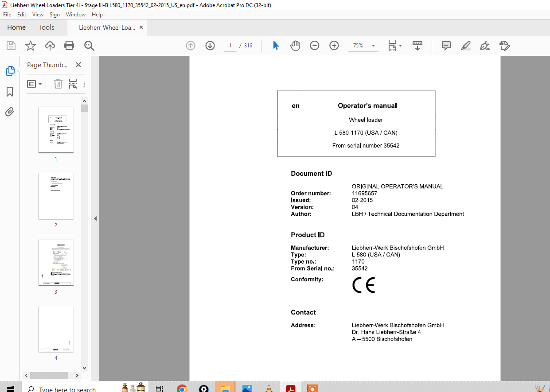Screen dimensions: 550x392
Task: Click the page number input field
Action: pyautogui.click(x=230, y=46)
